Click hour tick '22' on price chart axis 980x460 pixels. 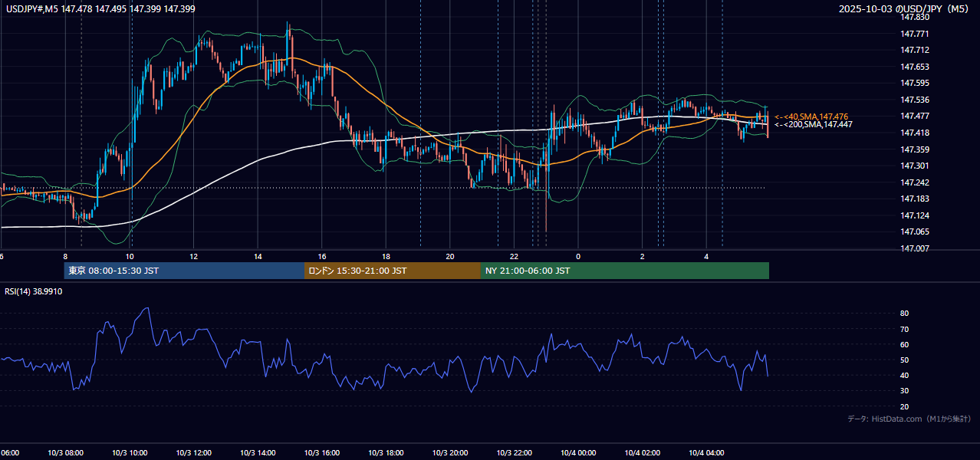(514, 256)
